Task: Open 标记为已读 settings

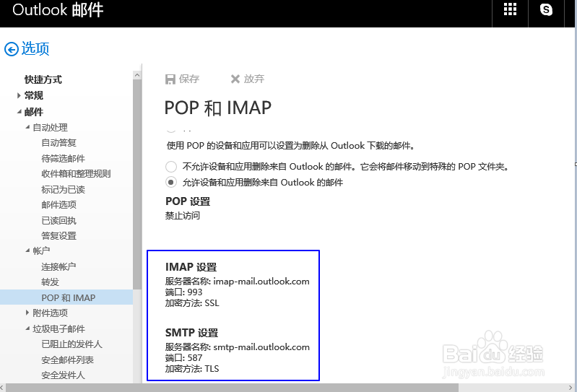Action: tap(63, 190)
